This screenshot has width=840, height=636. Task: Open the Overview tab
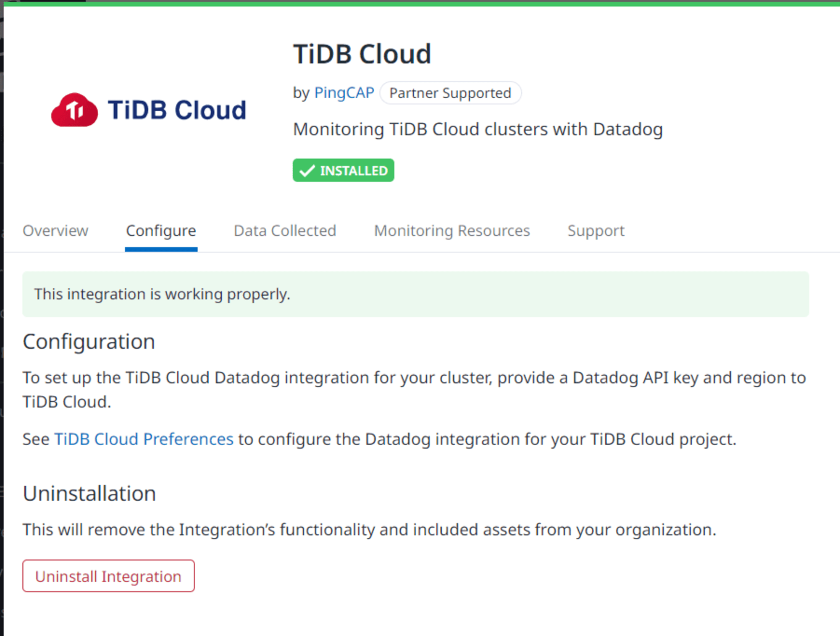55,231
